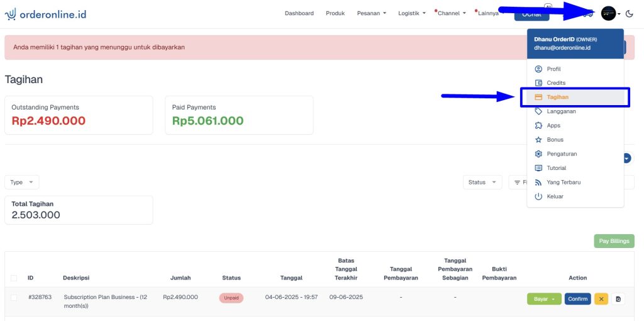This screenshot has width=644, height=321.
Task: Toggle dark mode moon icon
Action: pyautogui.click(x=629, y=14)
